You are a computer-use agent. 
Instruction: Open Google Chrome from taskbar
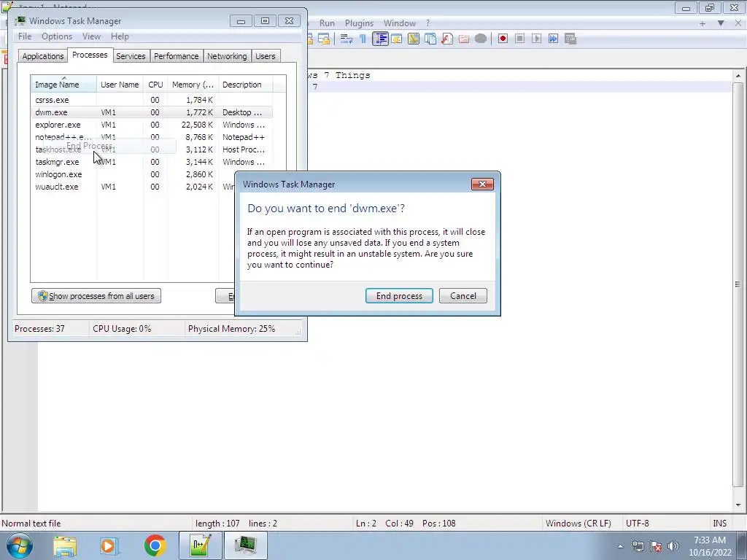tap(155, 545)
